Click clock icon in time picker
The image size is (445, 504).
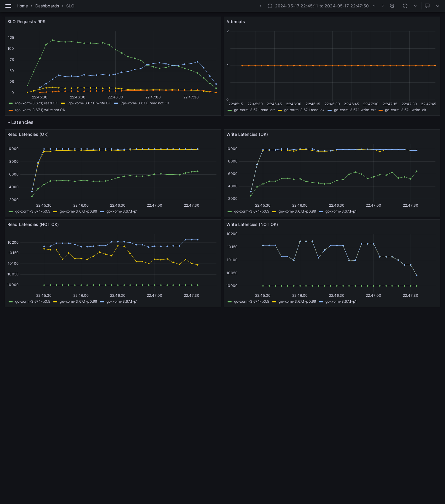(270, 6)
